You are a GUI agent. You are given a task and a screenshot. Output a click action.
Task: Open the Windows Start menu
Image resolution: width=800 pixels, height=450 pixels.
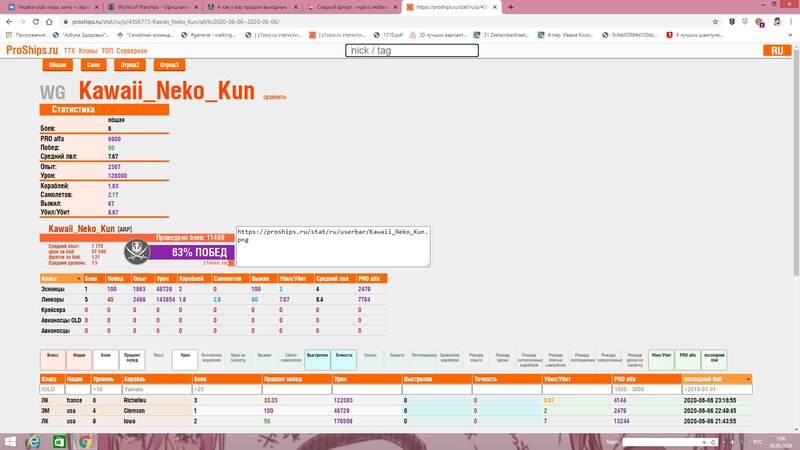click(x=10, y=442)
